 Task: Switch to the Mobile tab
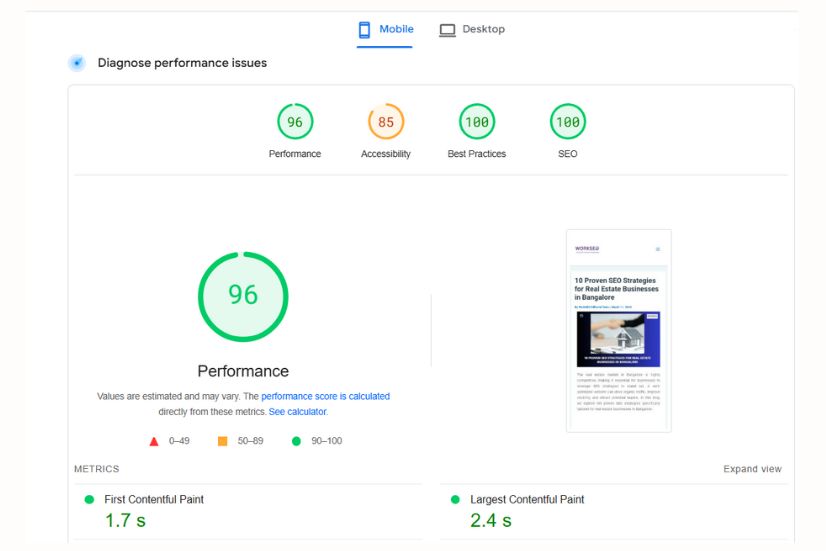click(386, 29)
